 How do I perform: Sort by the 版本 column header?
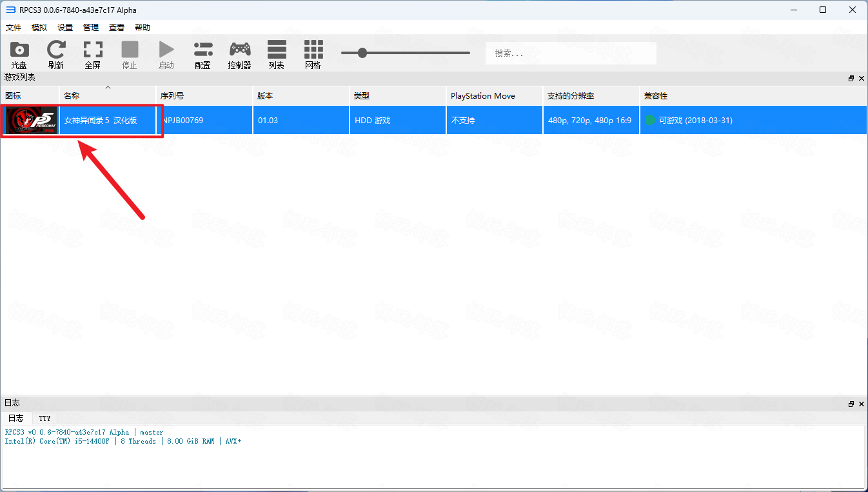[x=301, y=95]
